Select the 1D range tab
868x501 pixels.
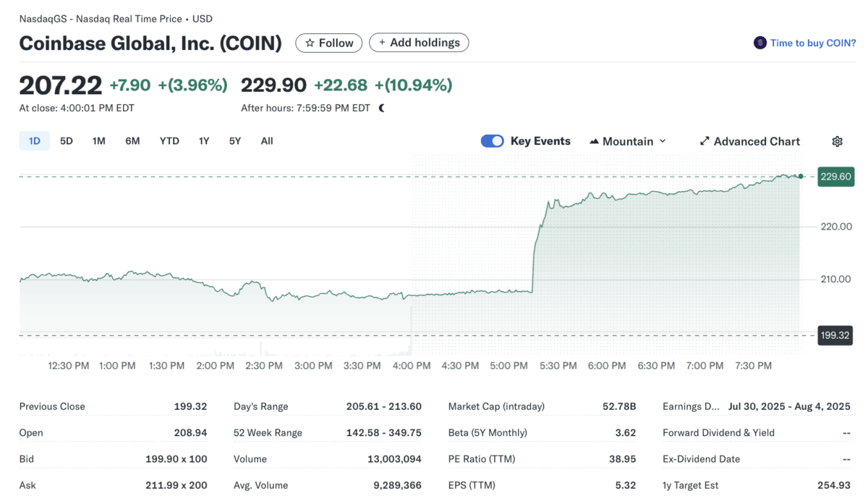coord(34,141)
